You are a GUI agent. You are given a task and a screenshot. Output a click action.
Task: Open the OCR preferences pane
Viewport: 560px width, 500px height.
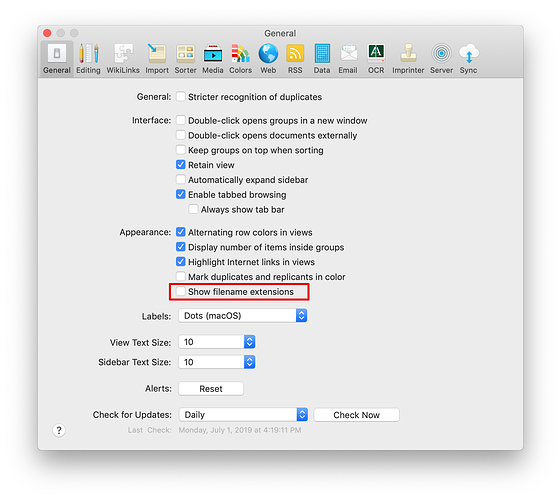(x=376, y=59)
